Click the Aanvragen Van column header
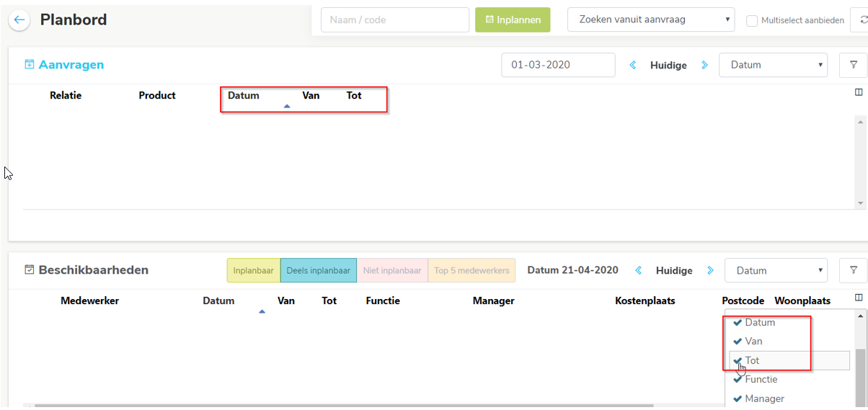Screen dimensions: 868x410 point(311,95)
